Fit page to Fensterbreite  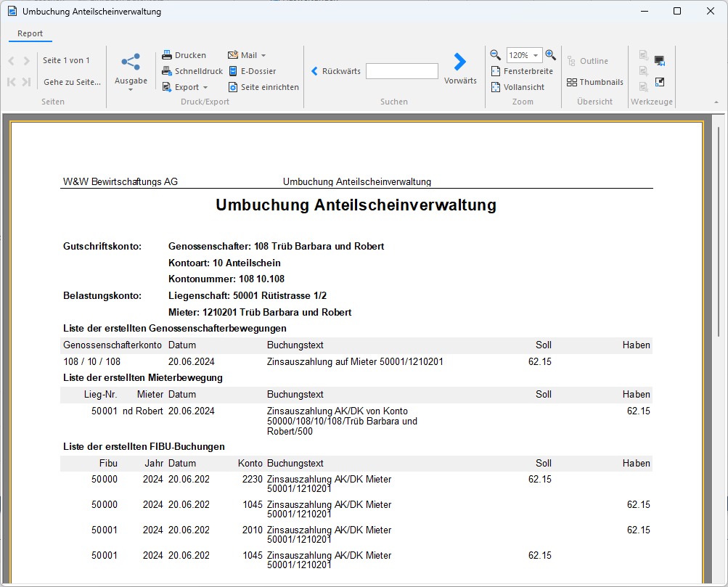[522, 71]
